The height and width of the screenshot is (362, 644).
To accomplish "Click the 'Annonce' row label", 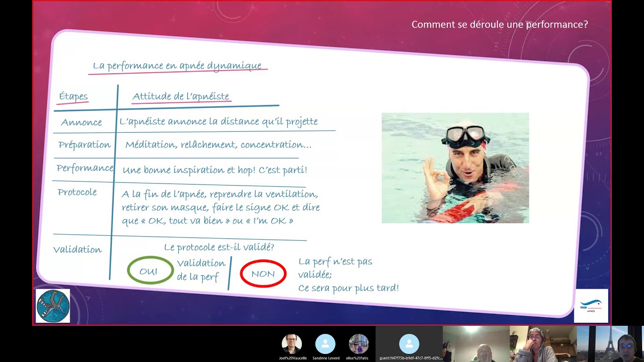I will [82, 122].
